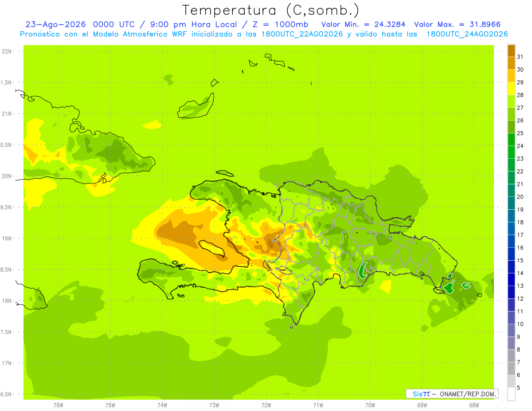Screen dimensions: 532x411
Task: Click the 76W longitude axis label
Action: (x=58, y=405)
